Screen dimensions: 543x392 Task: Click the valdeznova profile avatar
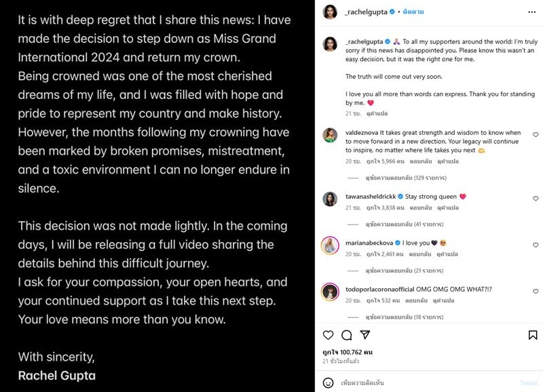point(330,136)
